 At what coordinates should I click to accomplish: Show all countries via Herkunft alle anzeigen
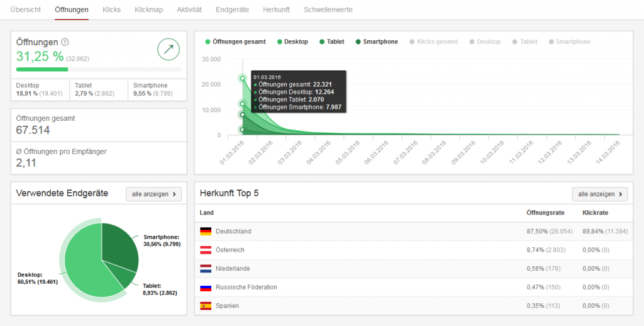pos(599,194)
